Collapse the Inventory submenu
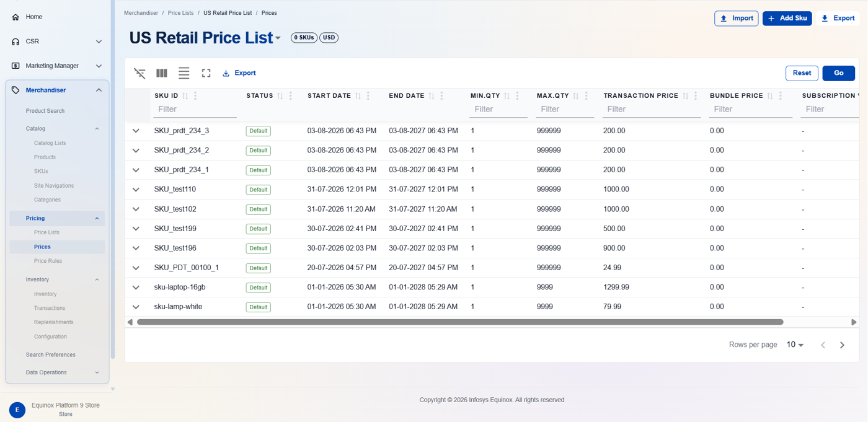 point(97,279)
